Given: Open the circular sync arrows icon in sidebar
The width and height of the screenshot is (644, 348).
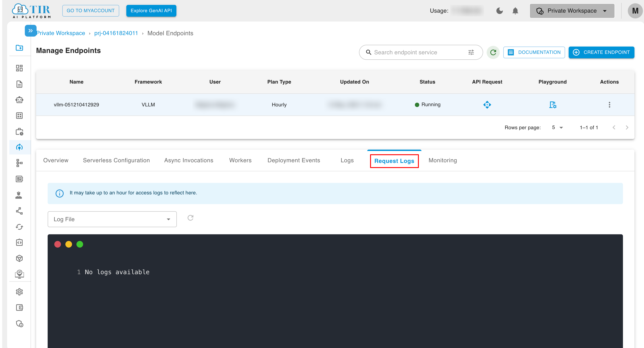Looking at the screenshot, I should pos(19,227).
